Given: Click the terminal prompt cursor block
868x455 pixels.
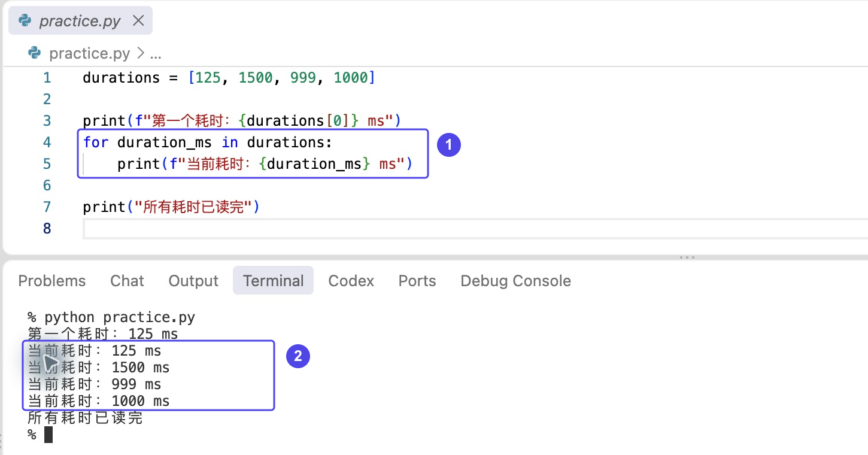Looking at the screenshot, I should coord(48,435).
